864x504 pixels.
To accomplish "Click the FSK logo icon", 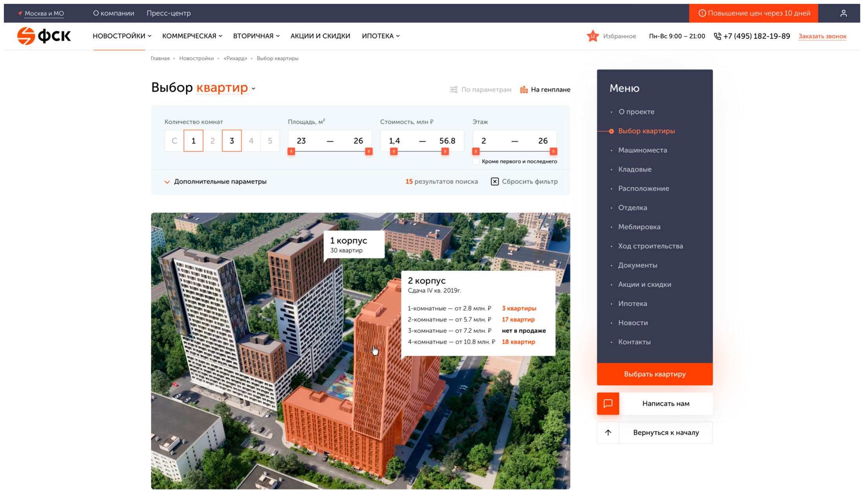I will pos(26,36).
